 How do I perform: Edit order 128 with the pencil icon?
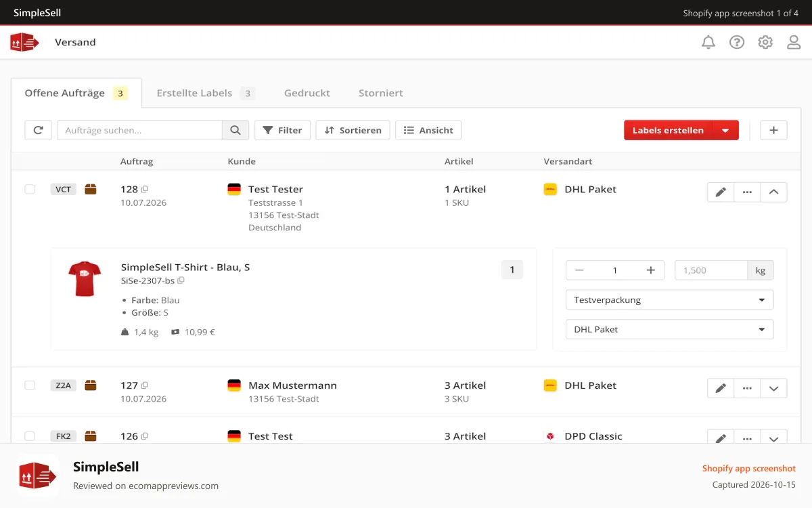coord(721,192)
